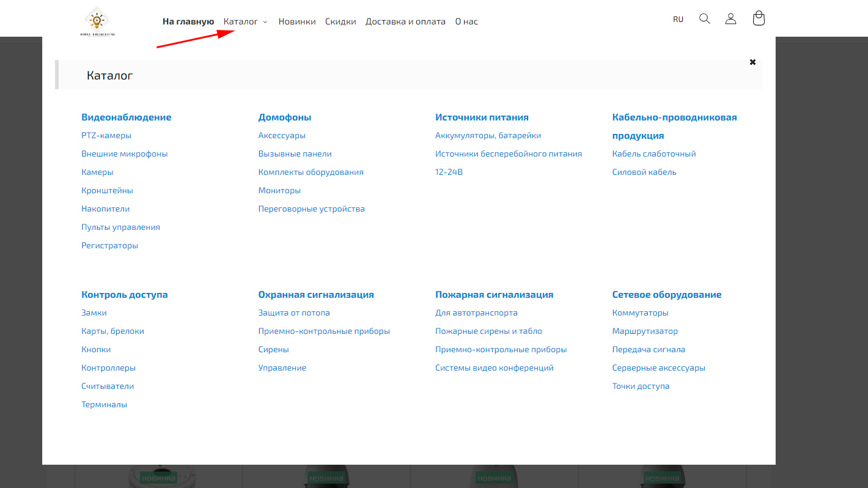The height and width of the screenshot is (488, 868).
Task: Open the user account icon
Action: [730, 19]
